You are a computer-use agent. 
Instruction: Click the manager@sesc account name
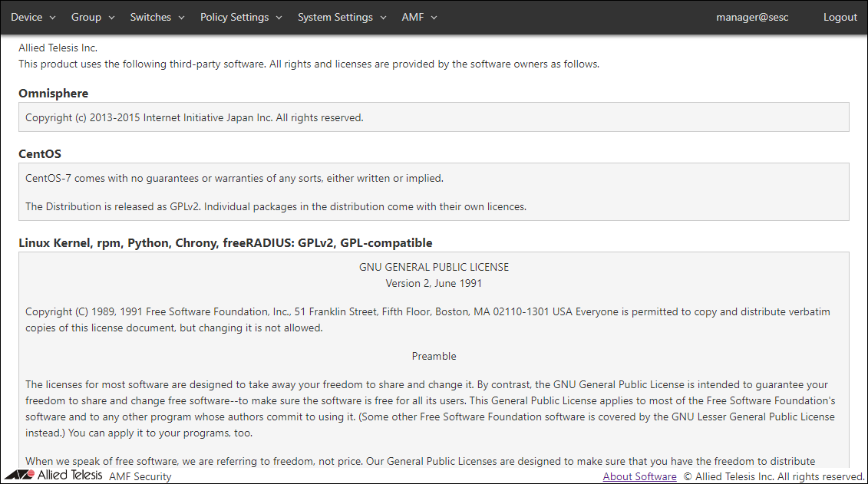(752, 17)
